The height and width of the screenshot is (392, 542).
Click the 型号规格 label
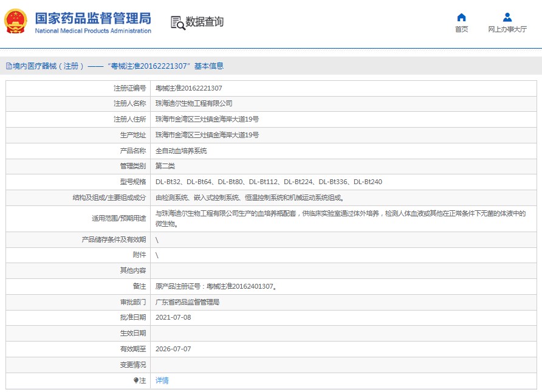pos(132,182)
